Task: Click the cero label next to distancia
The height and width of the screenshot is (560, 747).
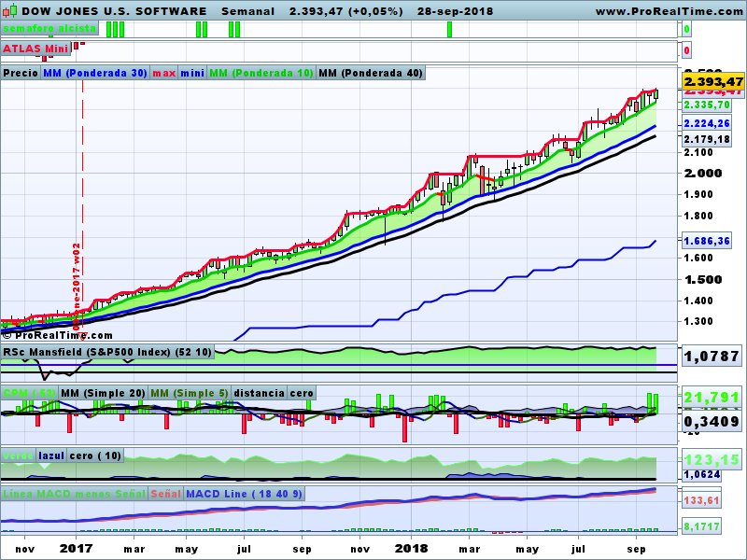Action: 302,393
